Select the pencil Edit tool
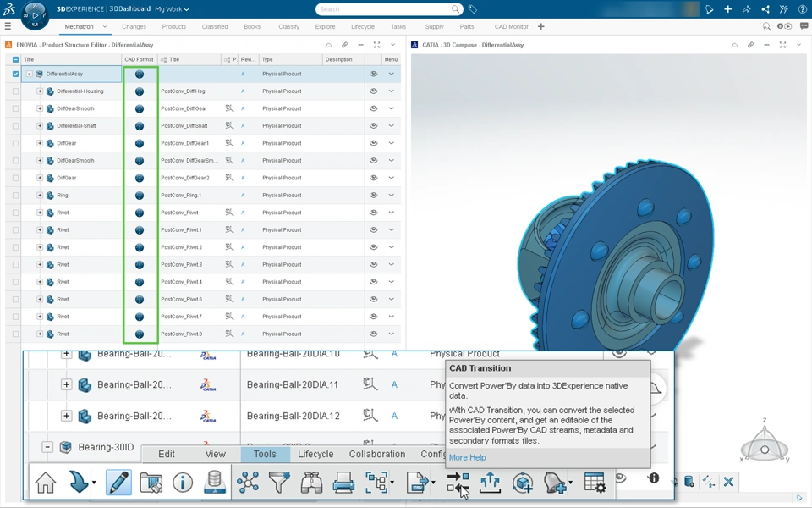Screen dimensions: 812x508 [118, 483]
